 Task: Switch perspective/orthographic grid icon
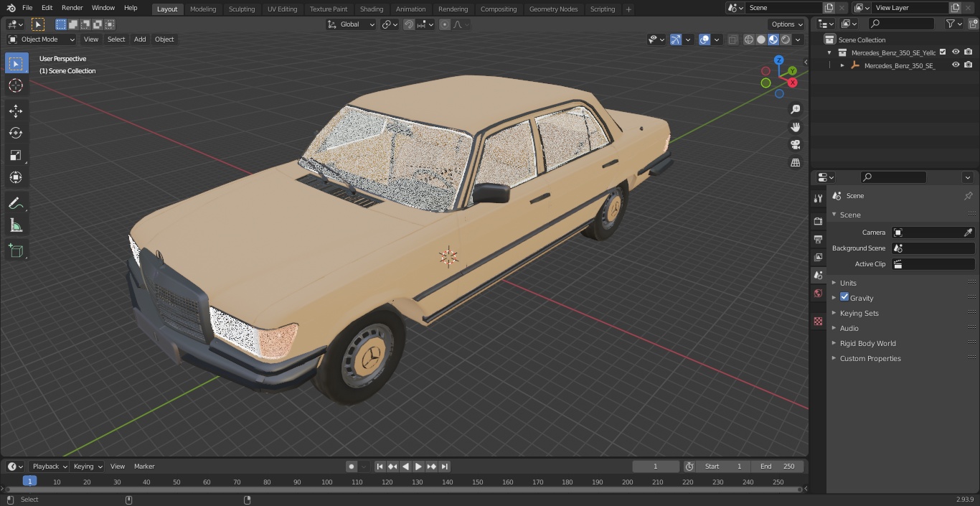[x=796, y=163]
